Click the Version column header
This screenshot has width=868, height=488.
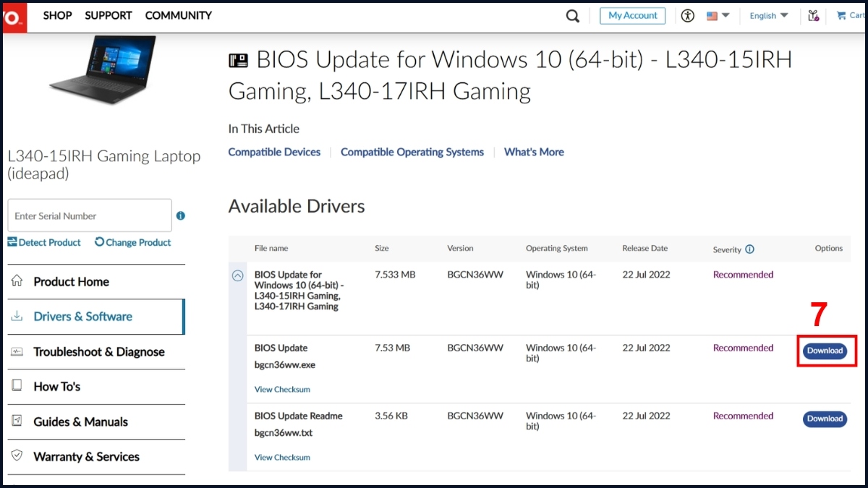click(x=460, y=248)
